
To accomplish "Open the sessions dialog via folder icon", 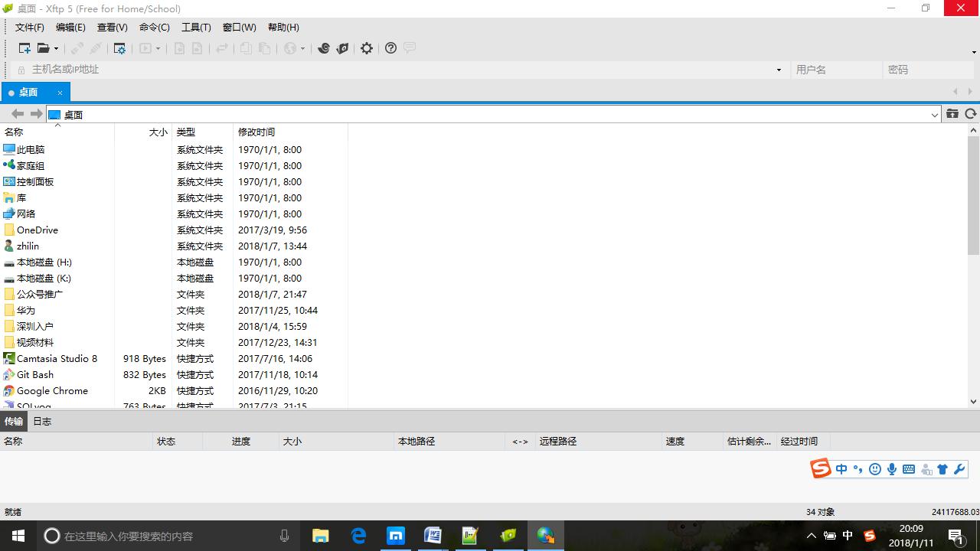I will click(44, 47).
